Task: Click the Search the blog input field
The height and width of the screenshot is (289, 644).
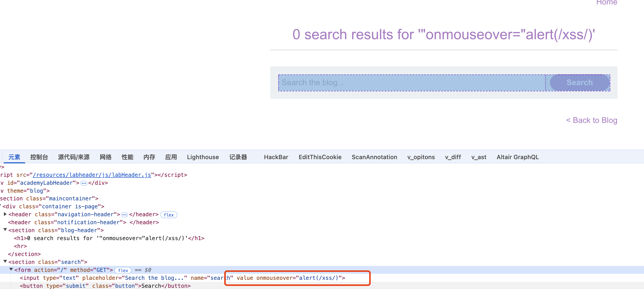Action: click(412, 83)
